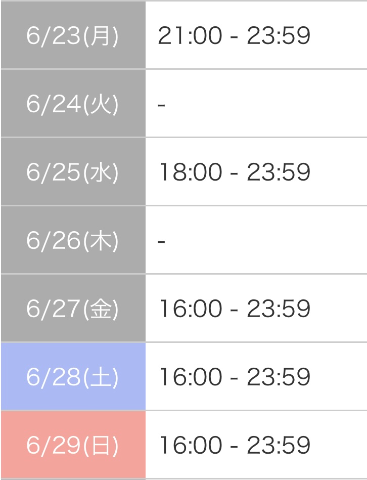367x480 pixels.
Task: Select the blue 6/28(土) Saturday cell
Action: 73,377
